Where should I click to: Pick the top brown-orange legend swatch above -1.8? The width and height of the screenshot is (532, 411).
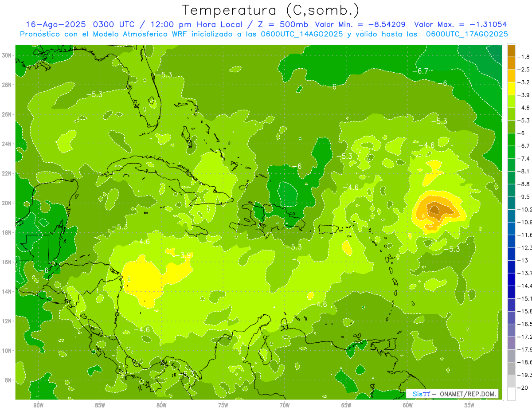point(512,51)
